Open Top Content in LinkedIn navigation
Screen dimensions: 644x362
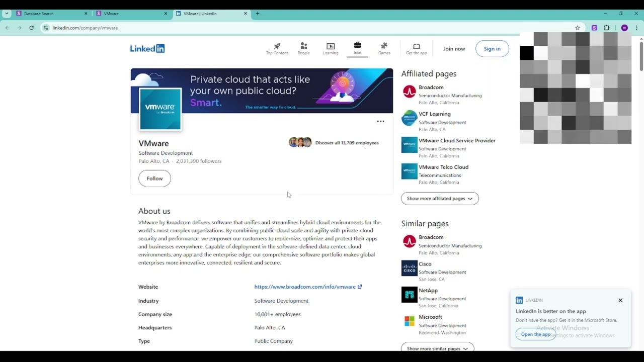(x=277, y=49)
